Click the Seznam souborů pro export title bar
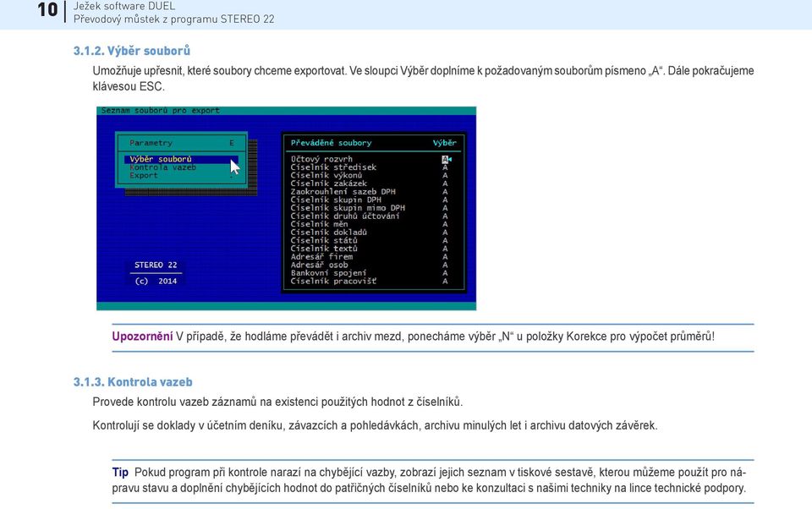 287,111
